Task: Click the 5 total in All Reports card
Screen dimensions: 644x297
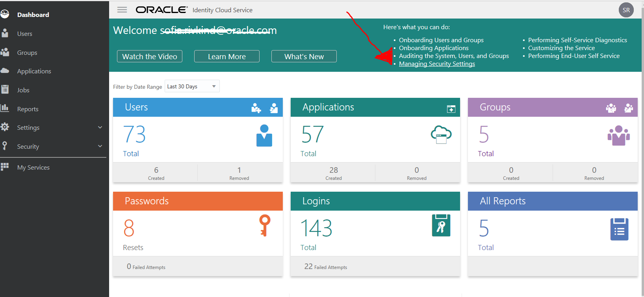Action: click(484, 228)
